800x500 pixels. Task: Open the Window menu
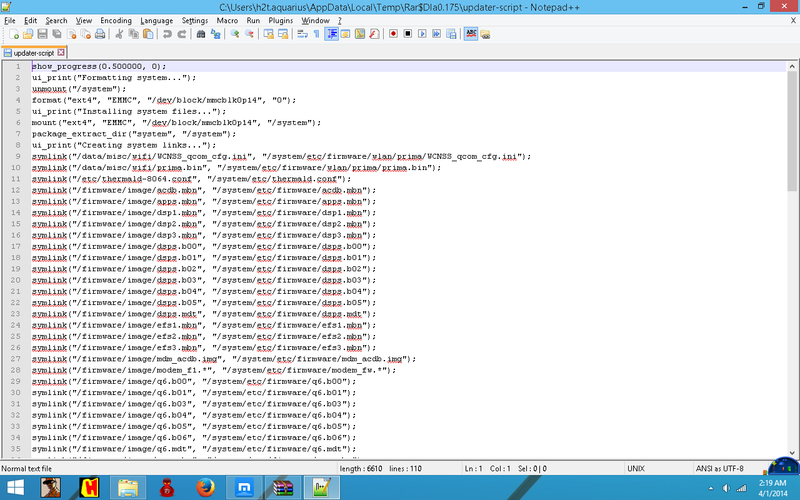[315, 20]
